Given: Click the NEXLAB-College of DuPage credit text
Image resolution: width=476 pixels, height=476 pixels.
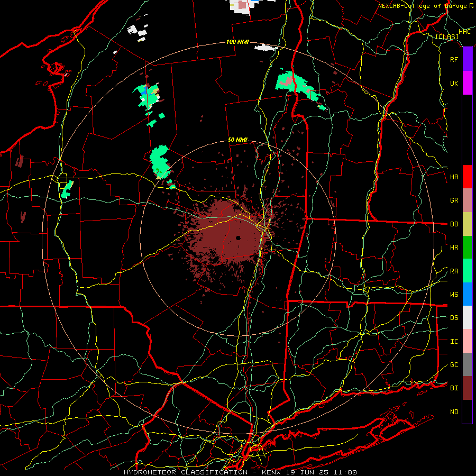Looking at the screenshot, I should (x=425, y=6).
